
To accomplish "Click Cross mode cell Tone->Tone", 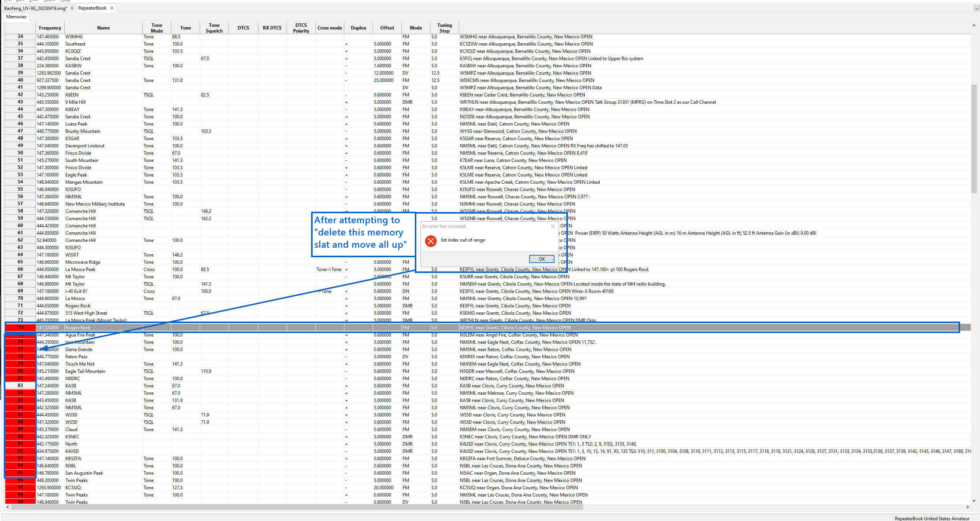I will [330, 269].
